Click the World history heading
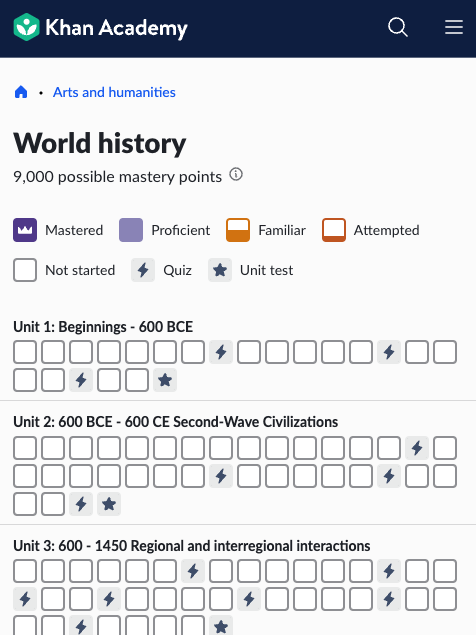This screenshot has height=635, width=476. 100,144
